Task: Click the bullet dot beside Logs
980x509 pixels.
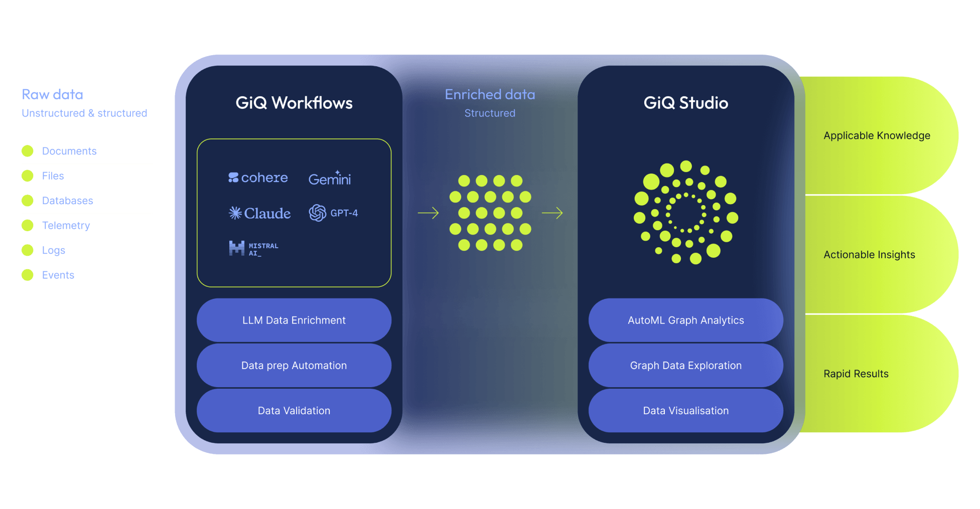Action: pos(28,250)
